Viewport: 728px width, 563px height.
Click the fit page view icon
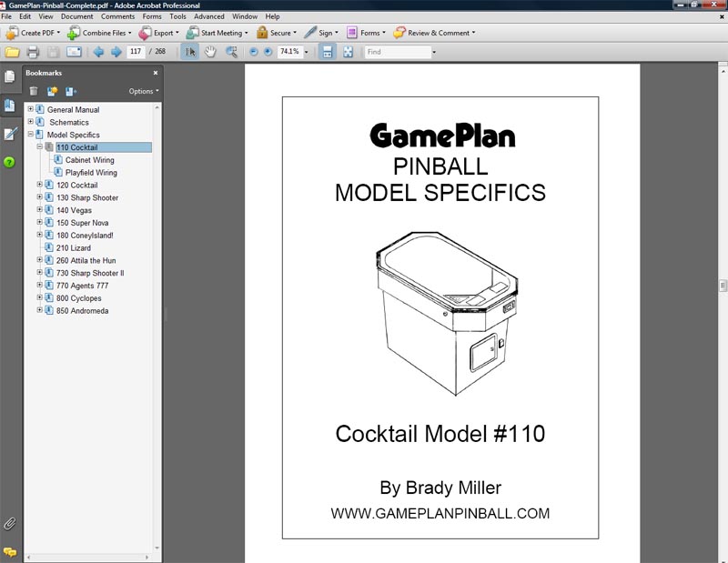[x=348, y=52]
